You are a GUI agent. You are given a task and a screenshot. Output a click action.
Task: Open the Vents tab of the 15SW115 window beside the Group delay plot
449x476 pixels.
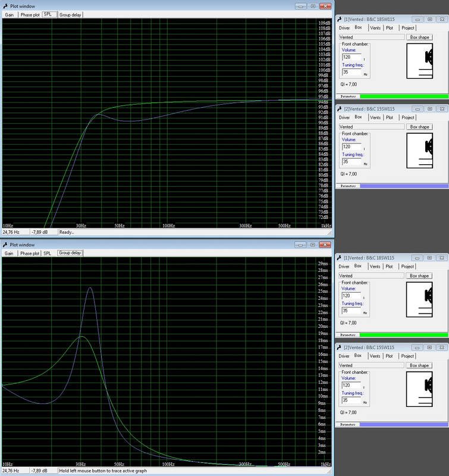[375, 356]
